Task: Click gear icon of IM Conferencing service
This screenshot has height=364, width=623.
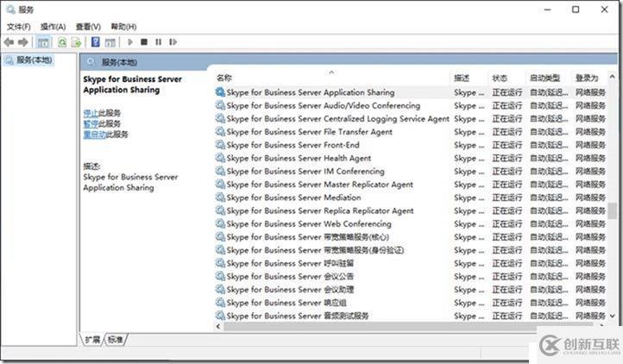Action: tap(220, 171)
